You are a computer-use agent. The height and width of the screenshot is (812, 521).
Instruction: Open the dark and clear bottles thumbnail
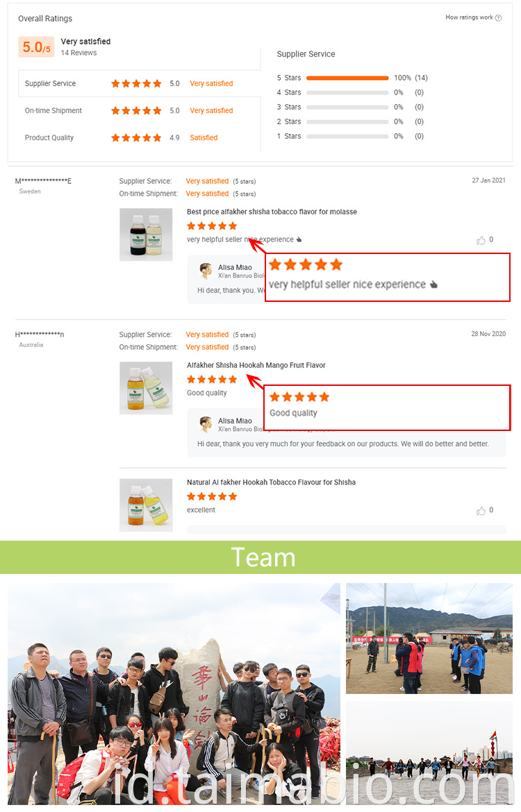point(146,235)
